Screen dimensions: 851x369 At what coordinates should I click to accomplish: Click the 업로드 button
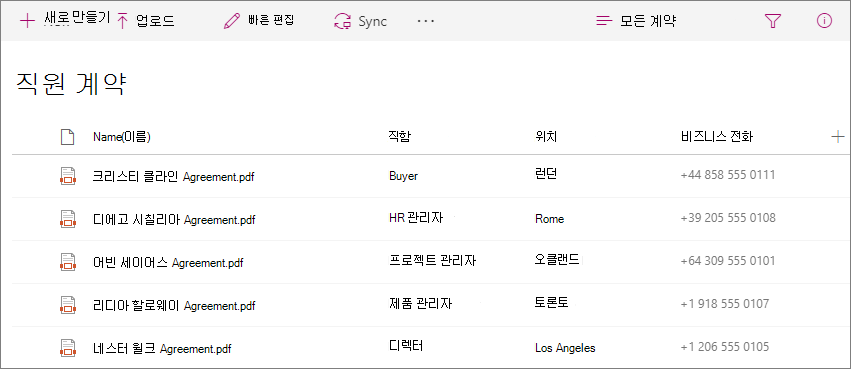coord(155,22)
